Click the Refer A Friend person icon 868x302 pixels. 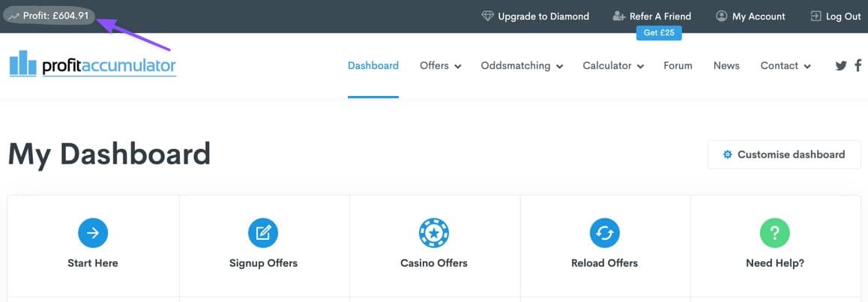(619, 16)
